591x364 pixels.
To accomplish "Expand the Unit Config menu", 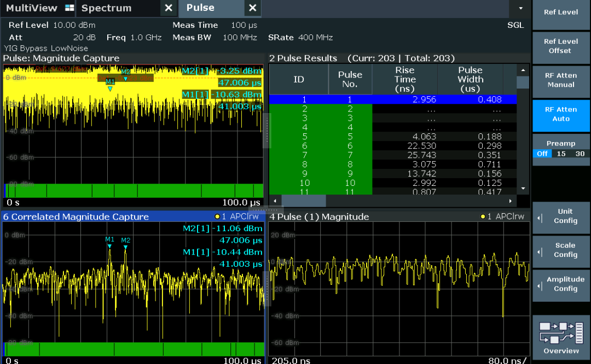I will click(x=561, y=216).
